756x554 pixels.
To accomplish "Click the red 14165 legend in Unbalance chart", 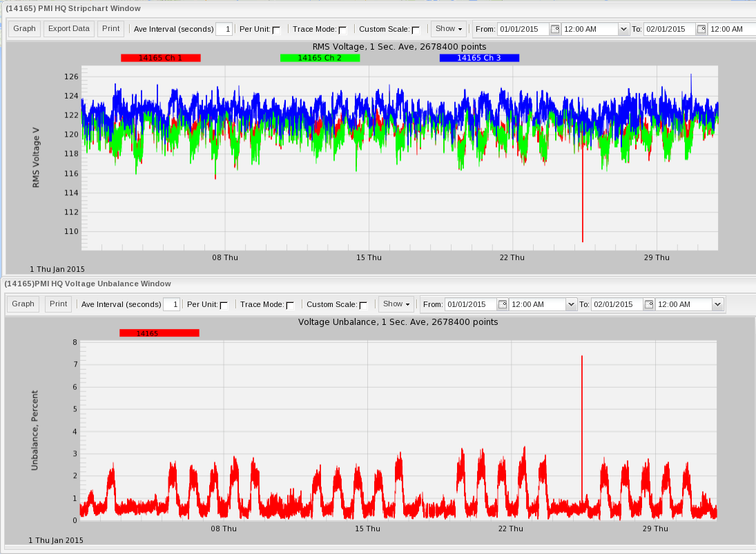I will point(159,333).
